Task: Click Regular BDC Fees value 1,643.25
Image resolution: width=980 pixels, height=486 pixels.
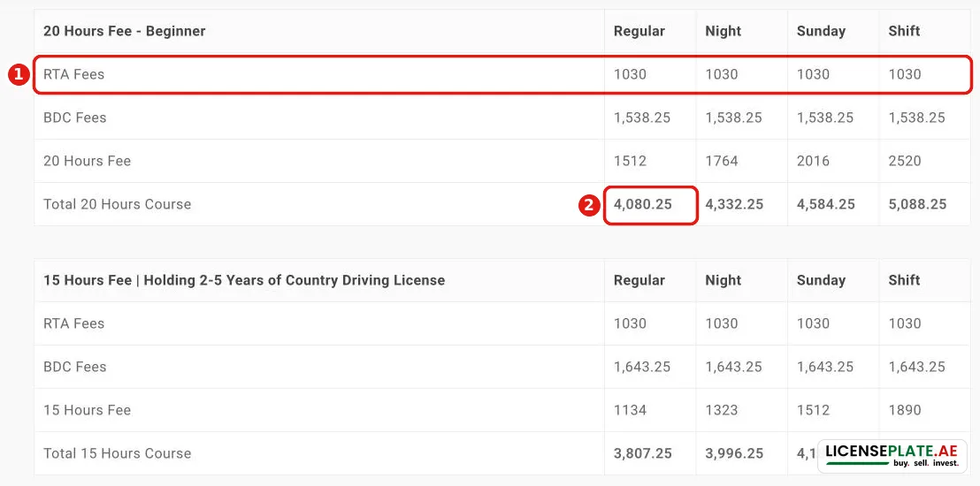Action: point(642,367)
